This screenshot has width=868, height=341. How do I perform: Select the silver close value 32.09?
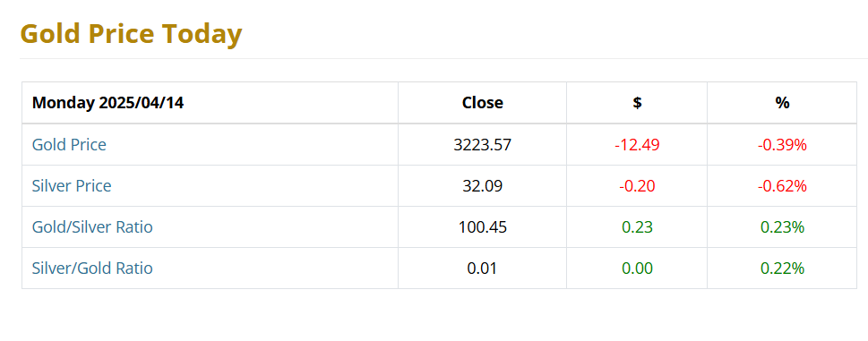(x=483, y=185)
